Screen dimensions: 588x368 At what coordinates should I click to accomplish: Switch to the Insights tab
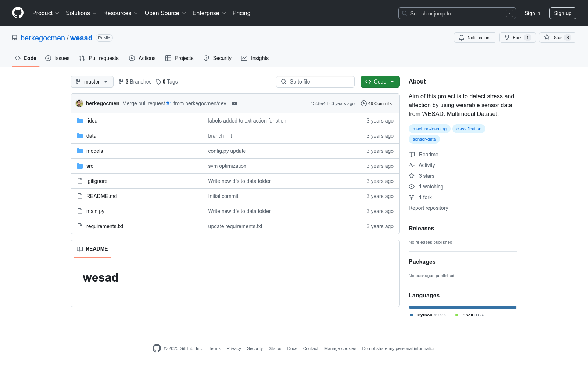coord(255,58)
